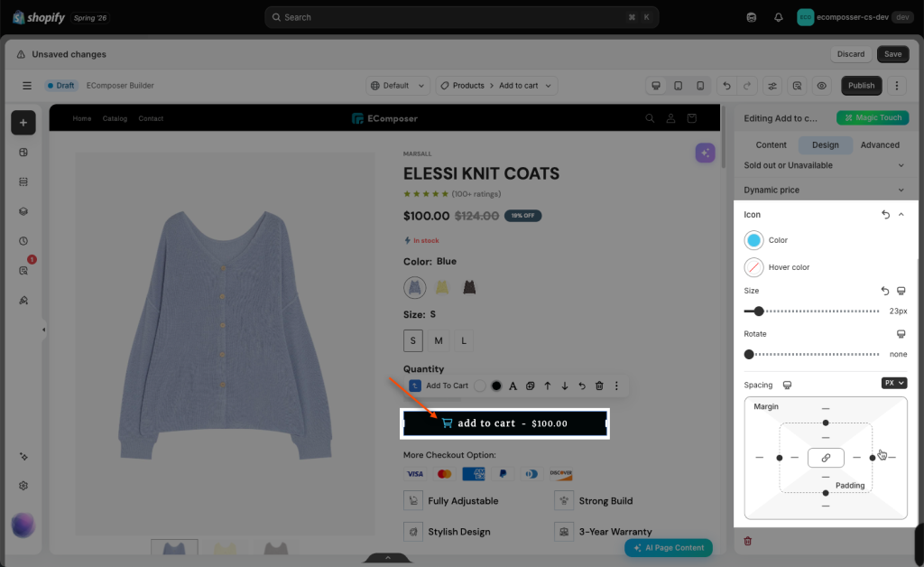This screenshot has height=567, width=924.
Task: Open the add element plus button in sidebar
Action: 23,123
